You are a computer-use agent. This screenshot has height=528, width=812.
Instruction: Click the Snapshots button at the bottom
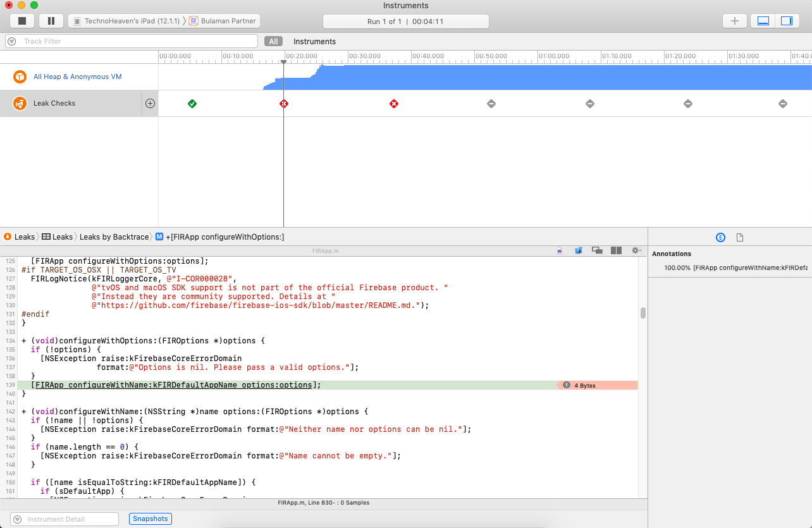point(150,519)
